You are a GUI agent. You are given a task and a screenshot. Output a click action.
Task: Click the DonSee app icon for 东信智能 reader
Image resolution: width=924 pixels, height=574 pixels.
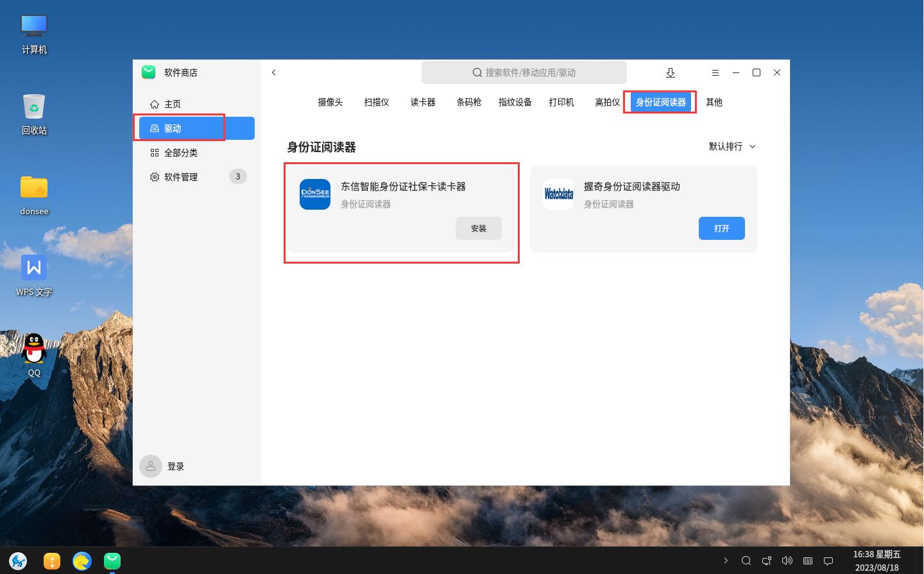pos(315,194)
